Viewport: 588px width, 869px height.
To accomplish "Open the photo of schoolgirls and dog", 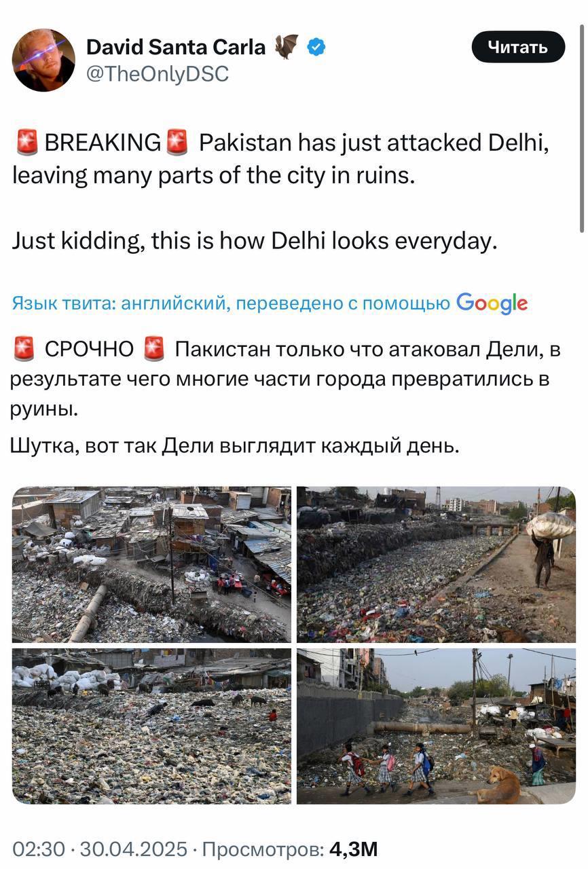I will tap(436, 726).
